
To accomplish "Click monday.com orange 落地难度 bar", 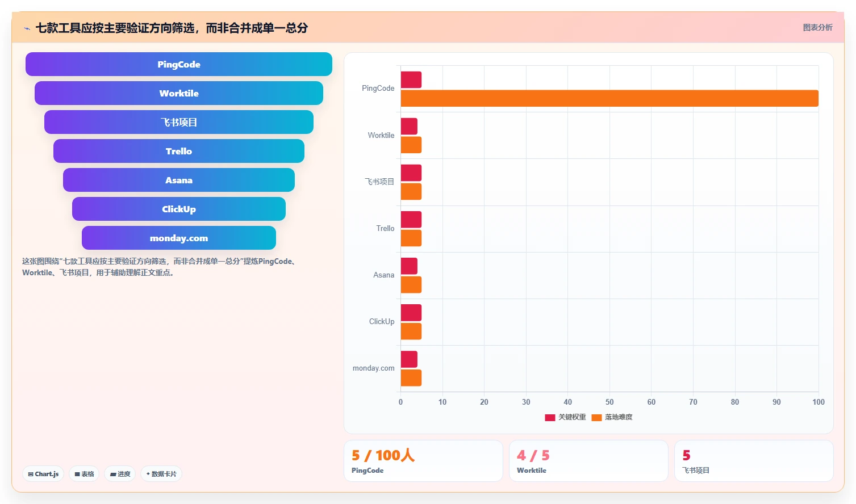I will tap(411, 378).
